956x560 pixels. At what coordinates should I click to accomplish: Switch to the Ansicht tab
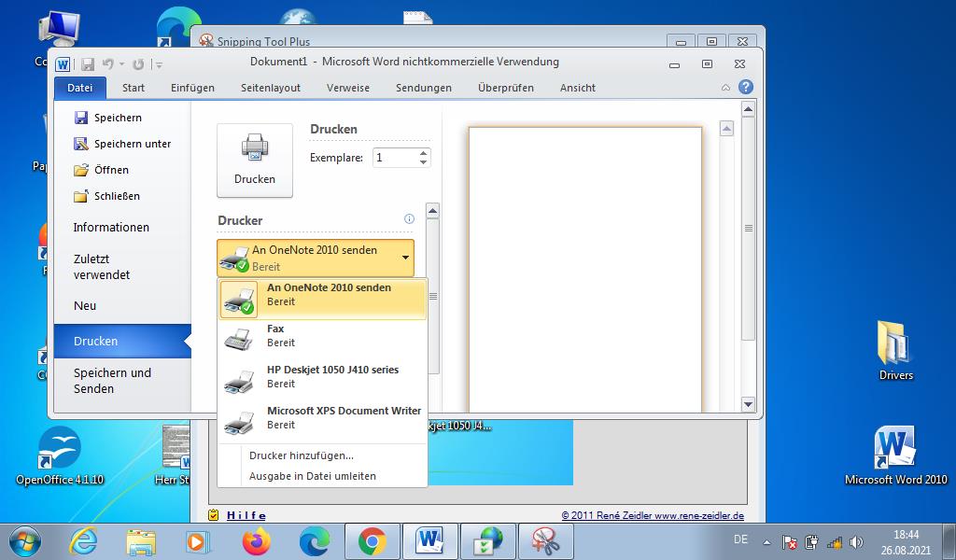click(x=578, y=88)
